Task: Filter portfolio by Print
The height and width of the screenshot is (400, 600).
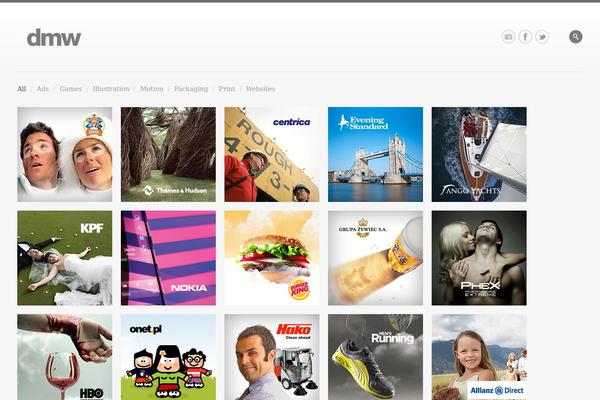Action: 227,89
